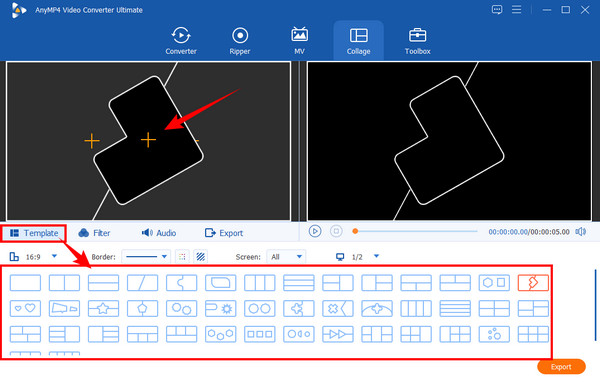Viewport: 600px width, 384px height.
Task: Open the border color picker
Action: [182, 256]
